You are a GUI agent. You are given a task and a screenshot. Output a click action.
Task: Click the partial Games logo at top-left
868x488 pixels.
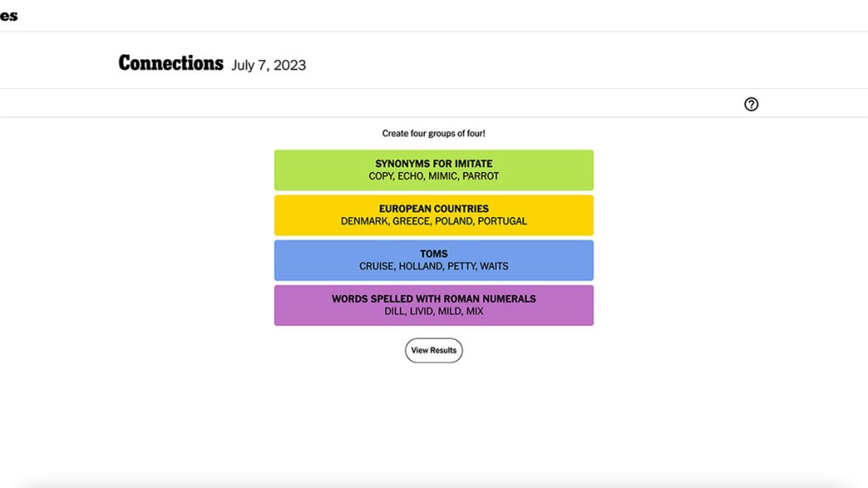click(8, 15)
